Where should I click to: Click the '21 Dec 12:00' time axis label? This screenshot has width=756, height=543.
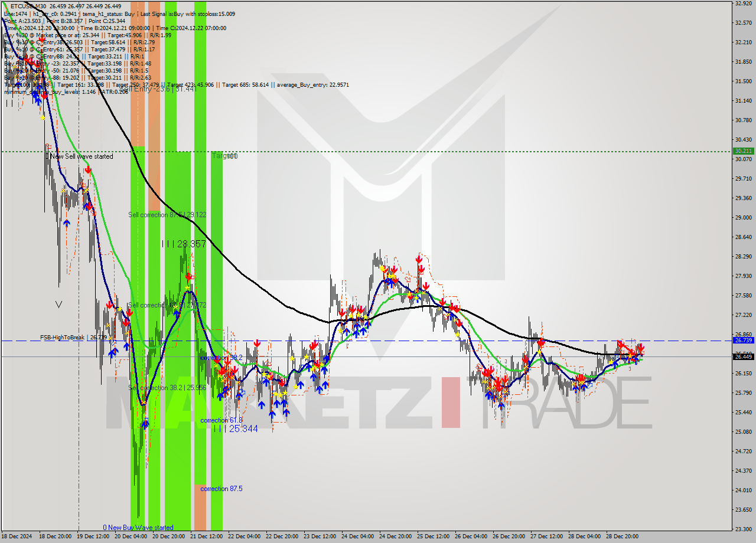pos(206,537)
